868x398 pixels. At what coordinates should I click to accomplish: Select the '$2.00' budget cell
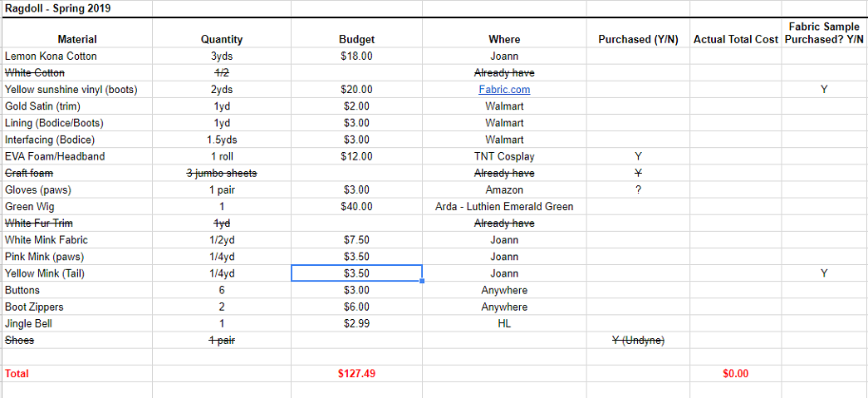[356, 106]
